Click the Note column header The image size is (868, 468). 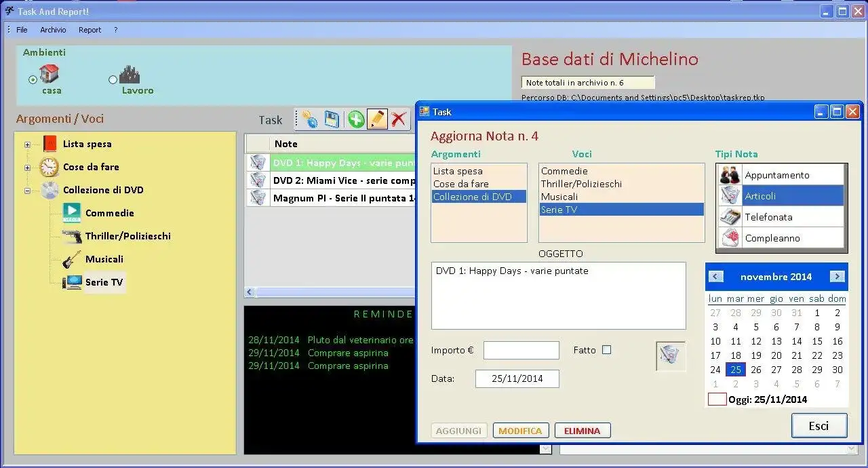[x=285, y=144]
